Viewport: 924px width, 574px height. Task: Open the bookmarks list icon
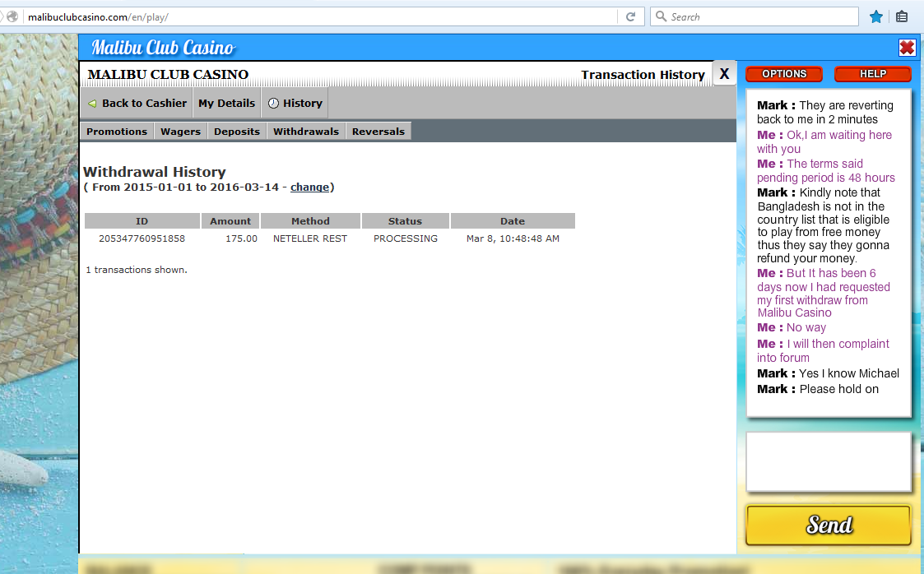[x=902, y=16]
